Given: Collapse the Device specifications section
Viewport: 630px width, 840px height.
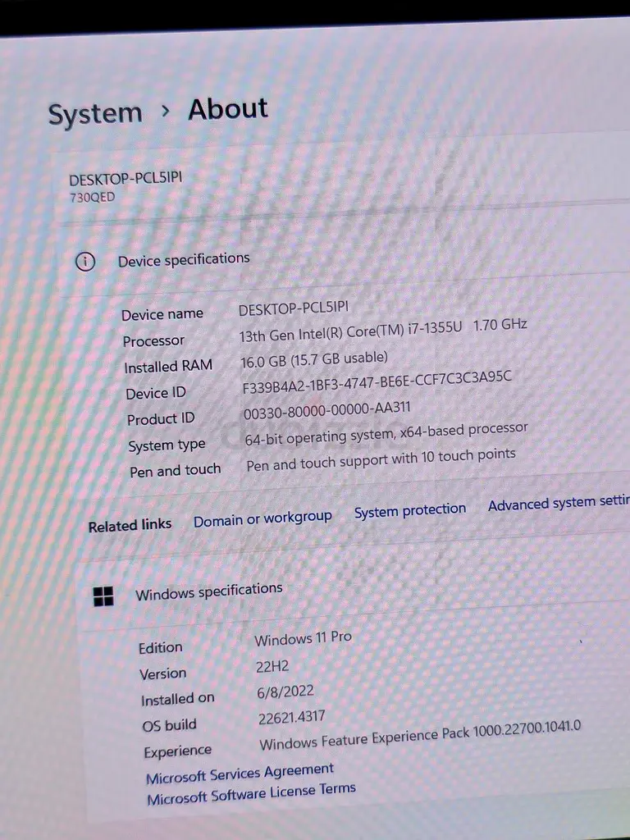Looking at the screenshot, I should point(184,259).
